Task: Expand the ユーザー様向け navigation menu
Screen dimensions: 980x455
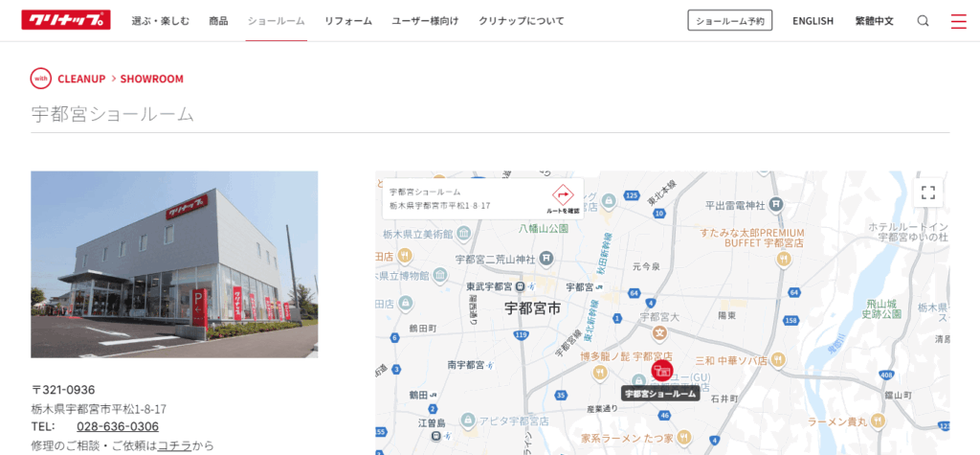Action: click(425, 21)
